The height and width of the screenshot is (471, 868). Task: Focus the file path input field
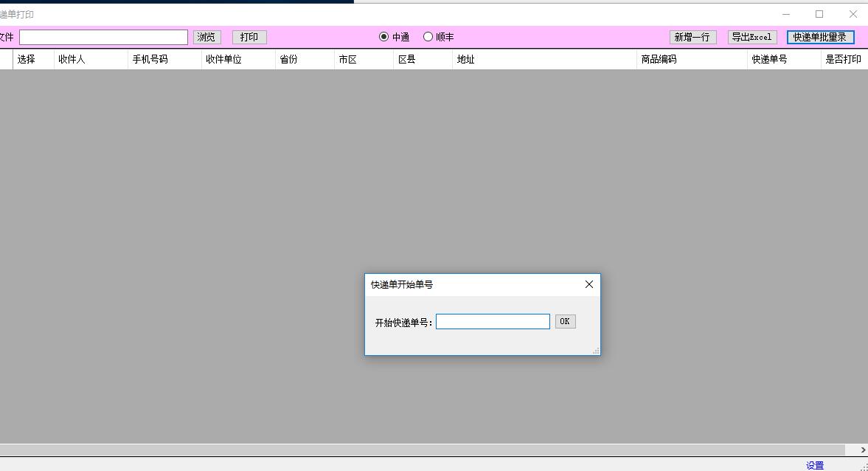103,37
